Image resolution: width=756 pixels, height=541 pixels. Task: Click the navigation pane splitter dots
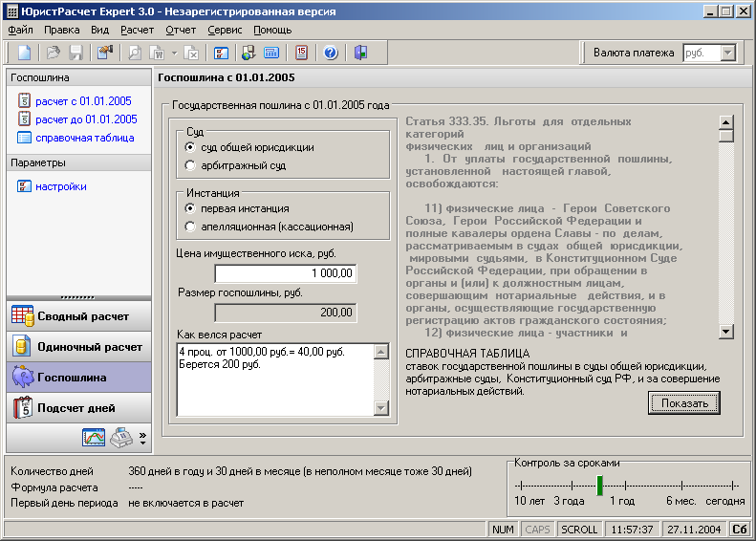(78, 297)
